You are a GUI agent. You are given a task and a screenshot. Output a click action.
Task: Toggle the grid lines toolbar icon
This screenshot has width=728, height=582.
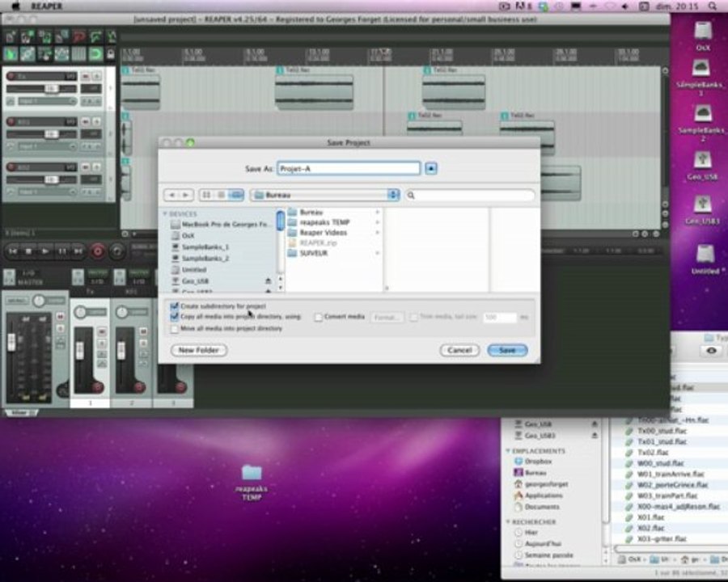tap(78, 54)
